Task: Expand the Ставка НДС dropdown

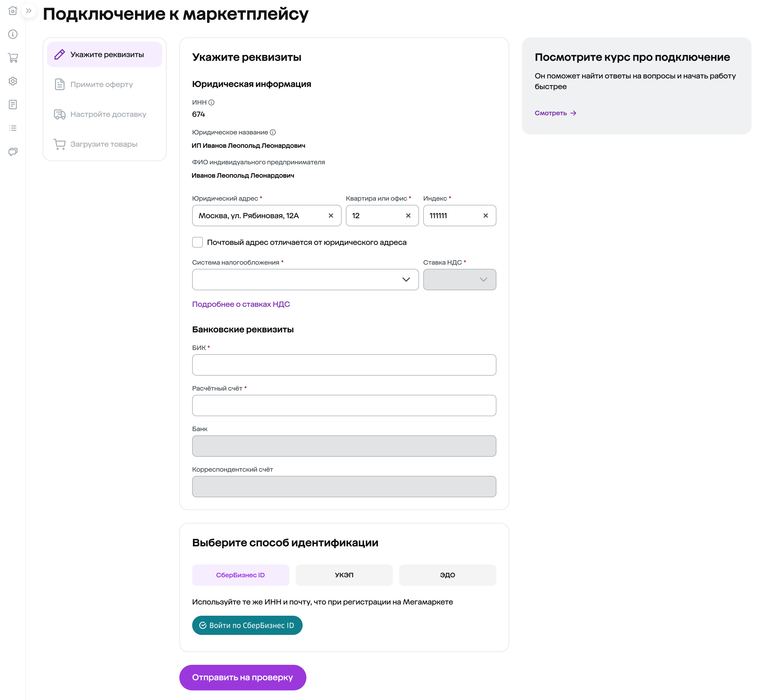Action: click(459, 280)
